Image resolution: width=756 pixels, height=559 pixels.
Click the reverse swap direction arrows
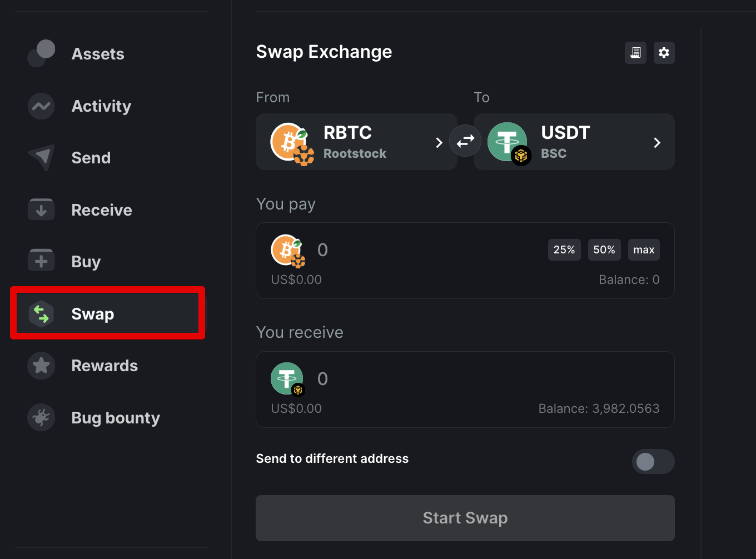[x=465, y=141]
